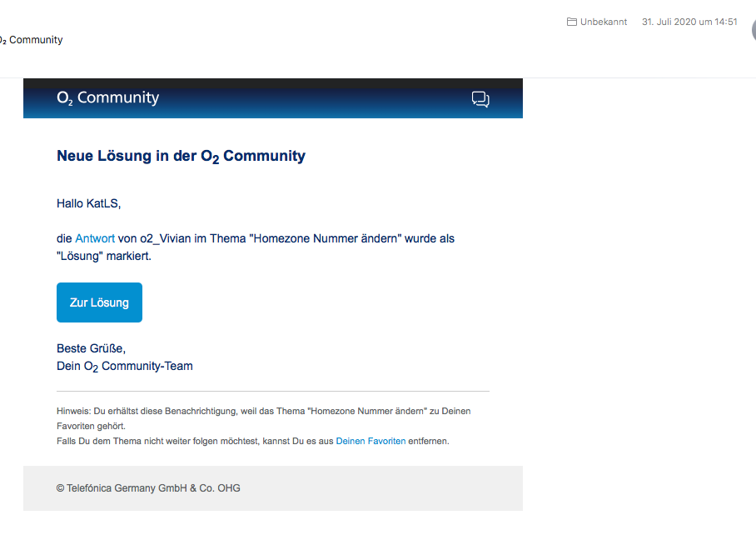756x535 pixels.
Task: Click the chat bubbles icon in banner
Action: coord(480,99)
